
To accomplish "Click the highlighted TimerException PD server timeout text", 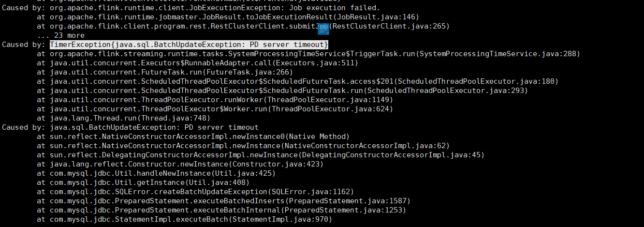I will (189, 45).
